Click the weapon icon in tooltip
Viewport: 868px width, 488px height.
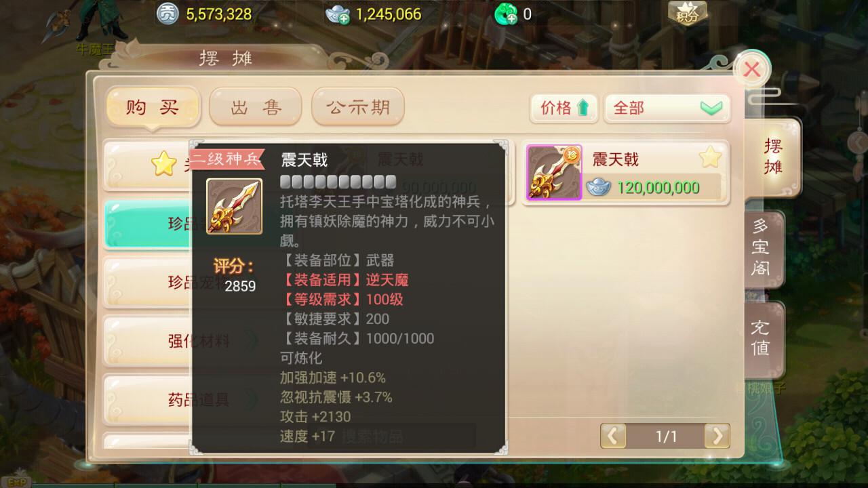[x=234, y=206]
